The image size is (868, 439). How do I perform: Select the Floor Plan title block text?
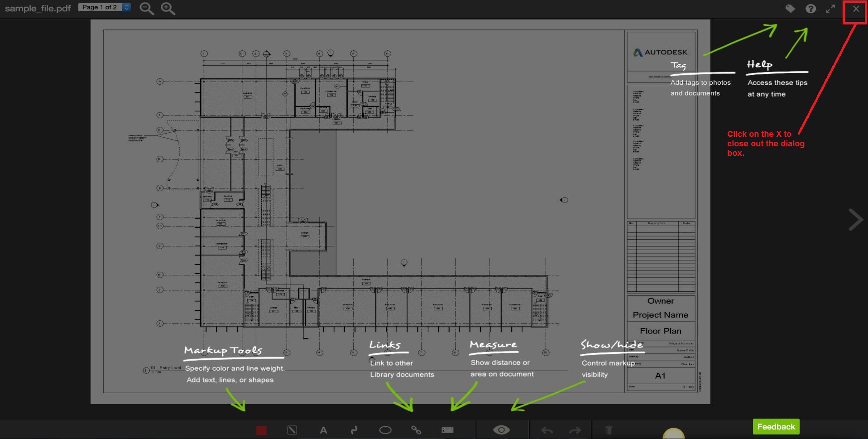point(660,331)
